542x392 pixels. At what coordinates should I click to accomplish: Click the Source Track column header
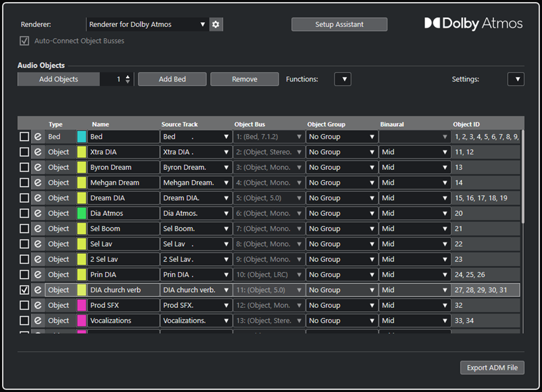coord(179,124)
